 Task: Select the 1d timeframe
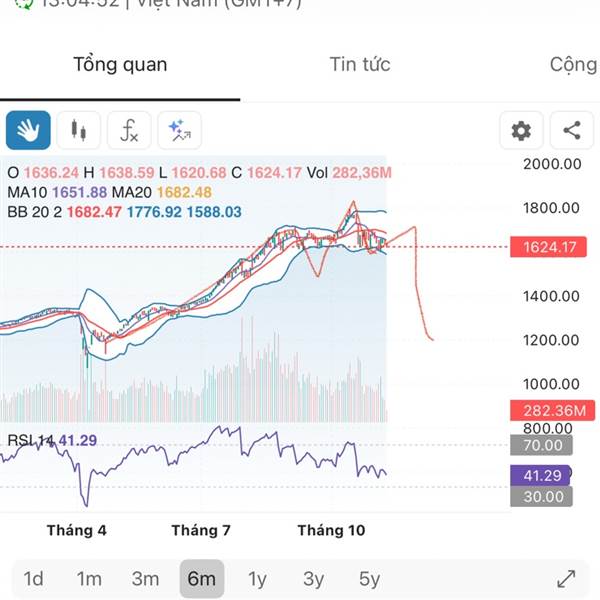tap(33, 578)
